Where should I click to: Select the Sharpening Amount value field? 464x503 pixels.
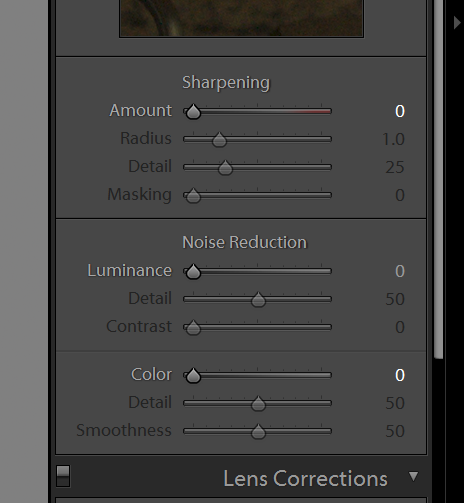pyautogui.click(x=400, y=111)
